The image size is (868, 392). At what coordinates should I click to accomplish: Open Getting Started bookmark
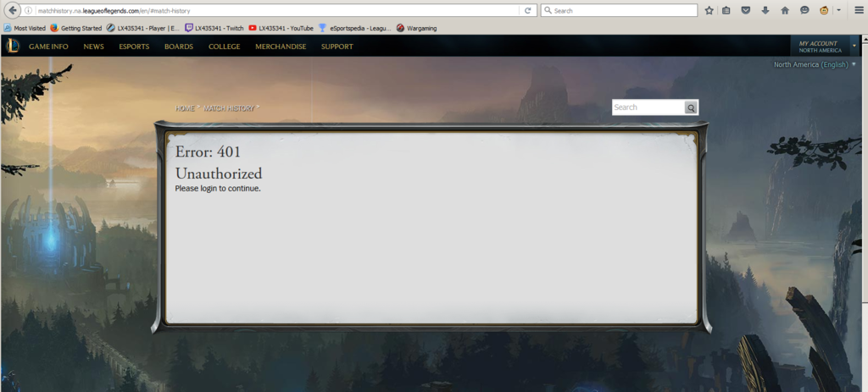tap(75, 28)
